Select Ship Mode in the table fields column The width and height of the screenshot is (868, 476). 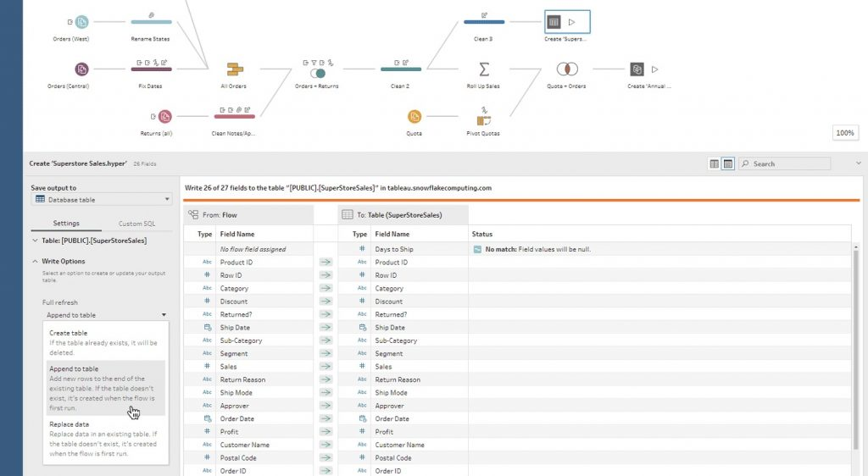click(x=392, y=392)
